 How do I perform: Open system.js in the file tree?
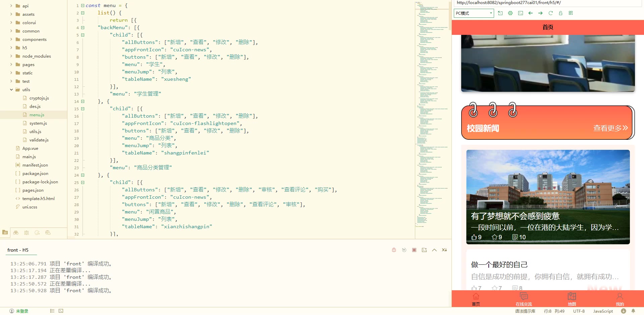click(38, 123)
